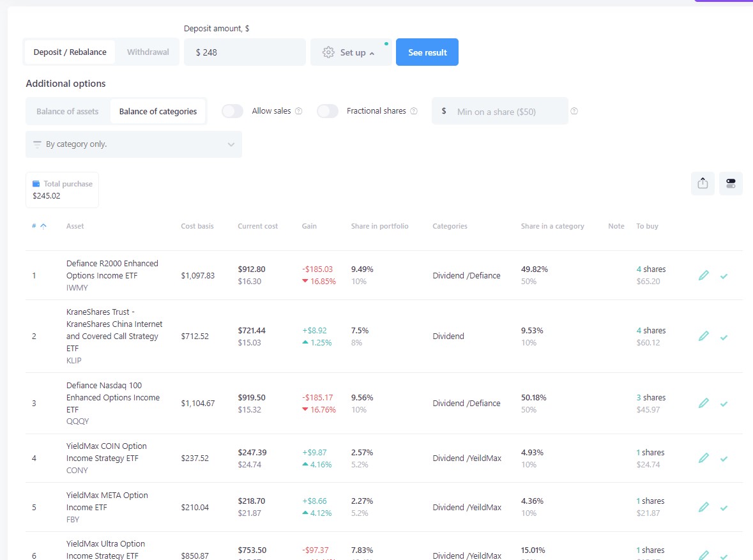
Task: Sort by the # column arrow
Action: point(43,226)
